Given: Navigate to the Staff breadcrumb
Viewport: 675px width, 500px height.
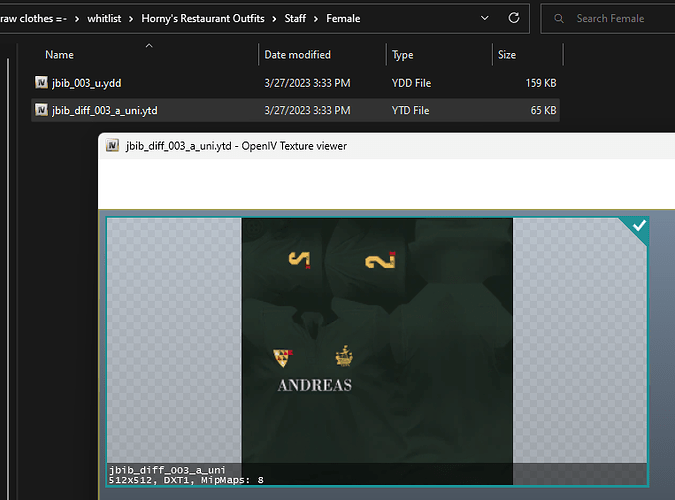Looking at the screenshot, I should [295, 19].
